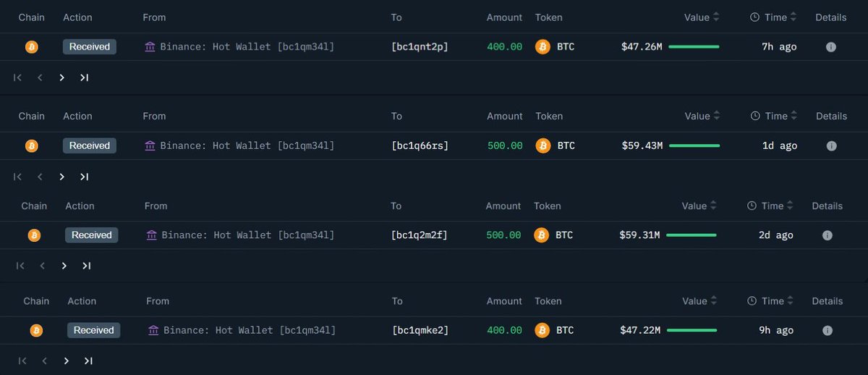Click the bank icon beside Binance in 9h ago row
Screen dimensions: 868x375
(153, 331)
